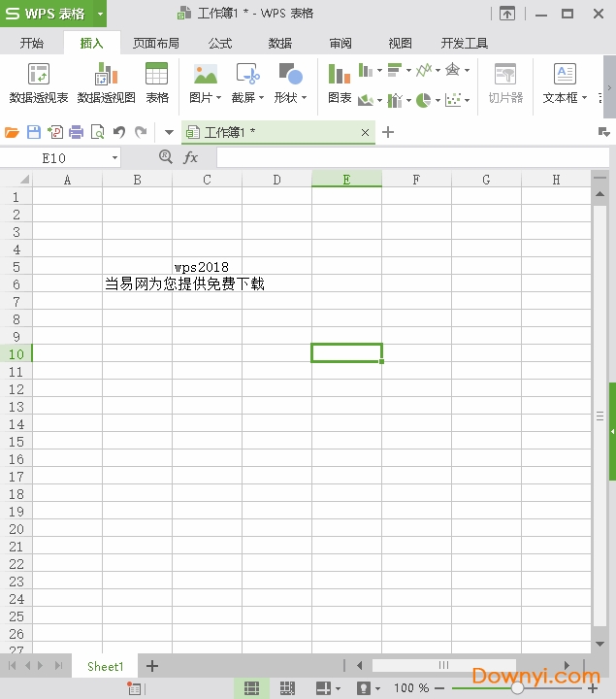Switch to the 公式 (Formulas) ribbon tab
The height and width of the screenshot is (699, 616).
(x=220, y=43)
